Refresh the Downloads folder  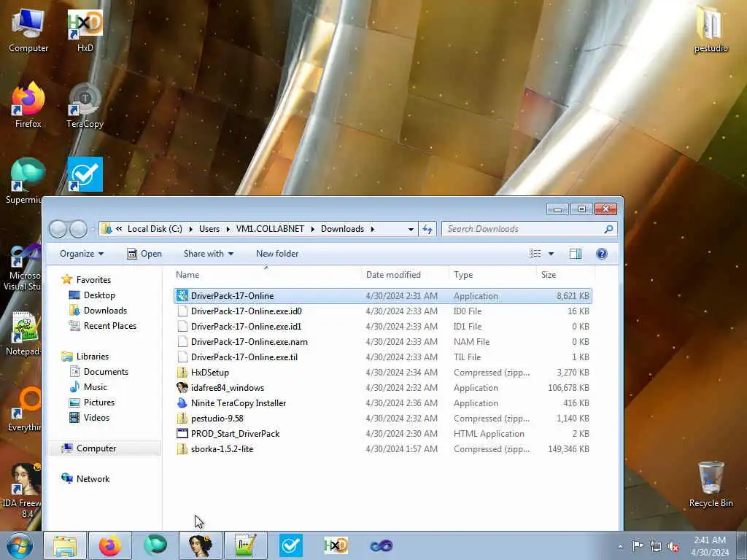click(x=427, y=229)
